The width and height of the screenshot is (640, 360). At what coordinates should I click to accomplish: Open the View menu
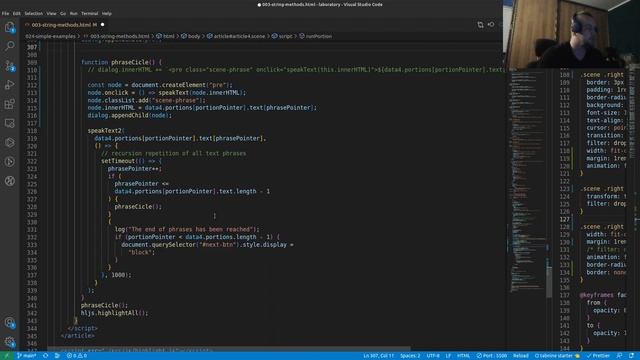[x=51, y=13]
